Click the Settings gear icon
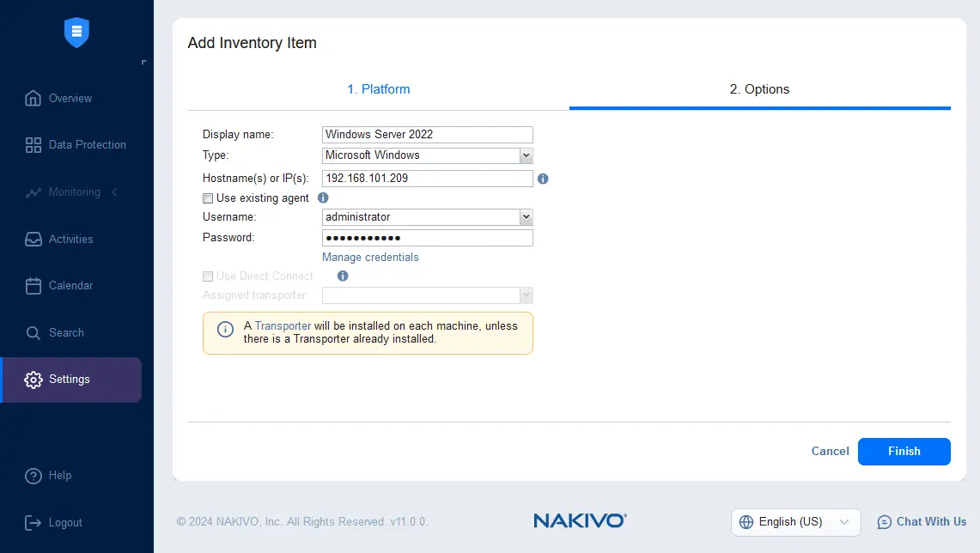This screenshot has width=980, height=553. click(x=33, y=380)
